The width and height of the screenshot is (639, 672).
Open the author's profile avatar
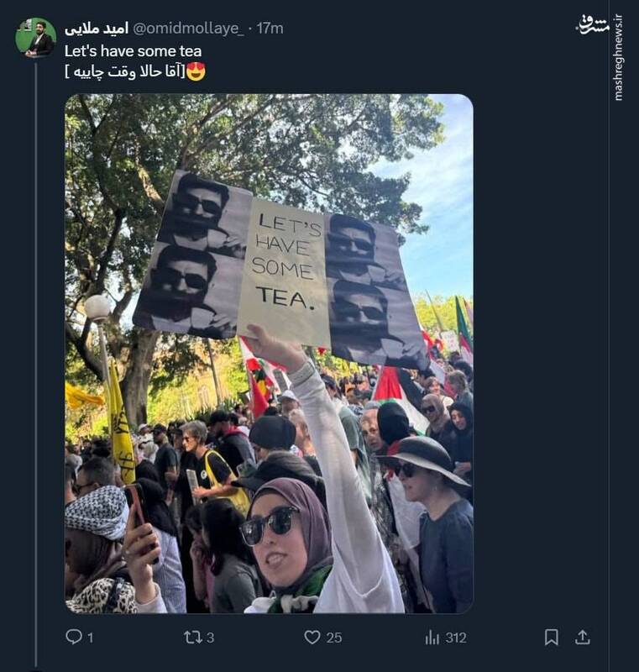tap(36, 38)
